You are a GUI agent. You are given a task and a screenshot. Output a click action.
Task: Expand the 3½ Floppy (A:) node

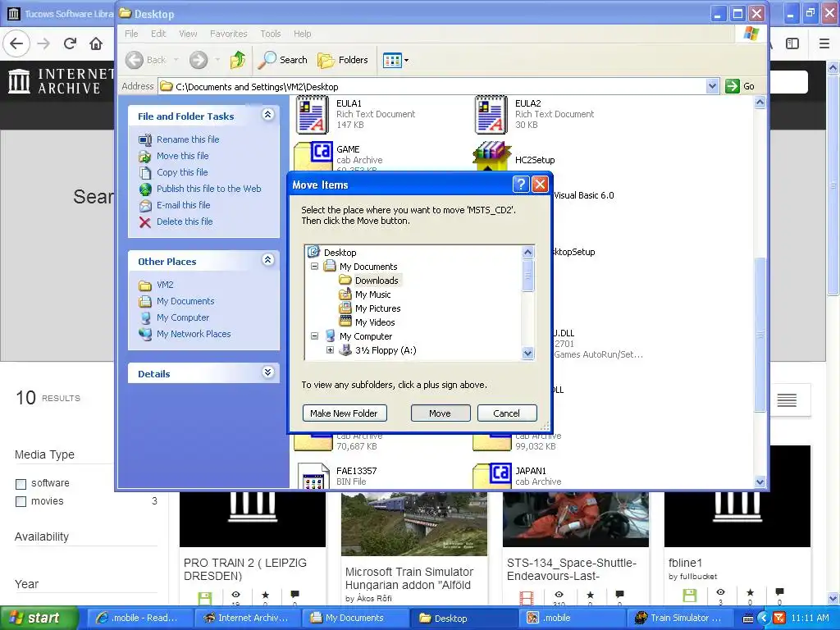click(330, 350)
